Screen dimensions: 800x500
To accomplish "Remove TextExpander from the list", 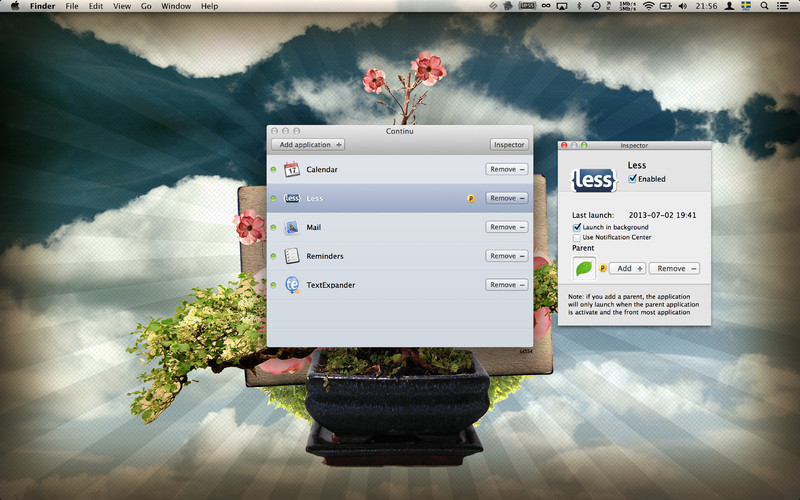I will coord(507,285).
